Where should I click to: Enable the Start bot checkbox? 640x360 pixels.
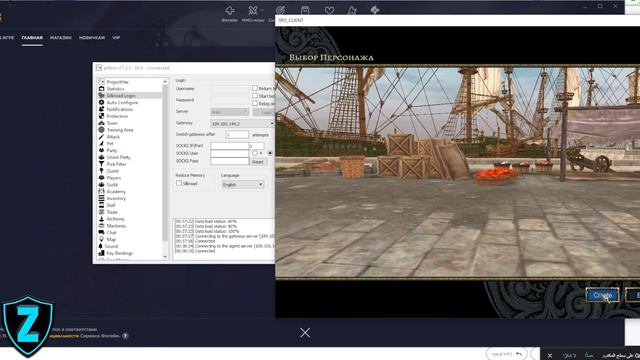pos(255,96)
